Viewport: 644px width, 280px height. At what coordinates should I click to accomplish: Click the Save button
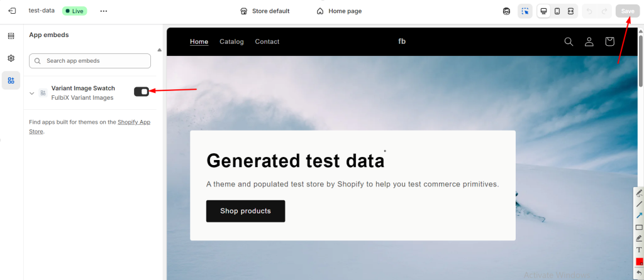coord(627,11)
